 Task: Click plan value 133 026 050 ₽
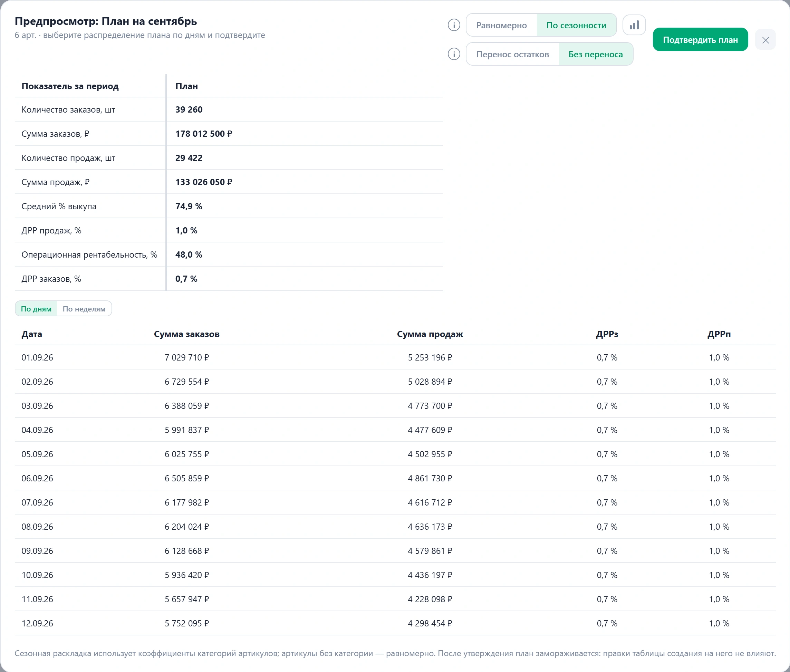click(x=204, y=182)
